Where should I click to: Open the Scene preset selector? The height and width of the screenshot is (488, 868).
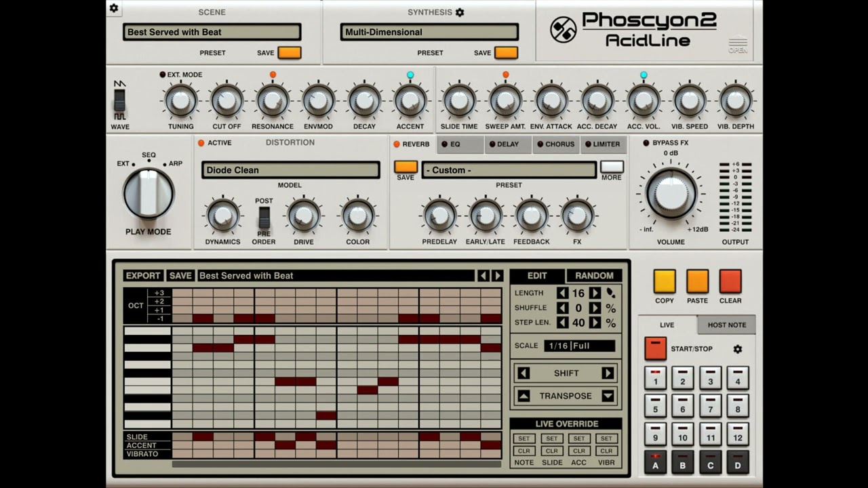(212, 32)
